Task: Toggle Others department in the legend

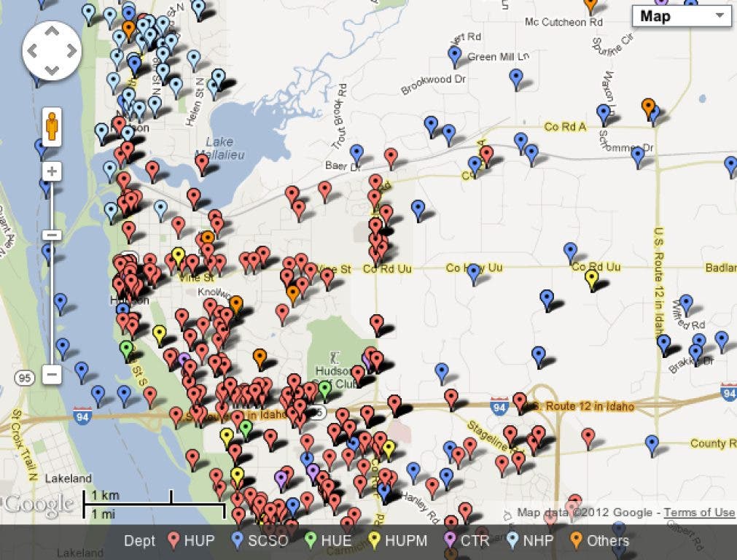Action: [599, 541]
